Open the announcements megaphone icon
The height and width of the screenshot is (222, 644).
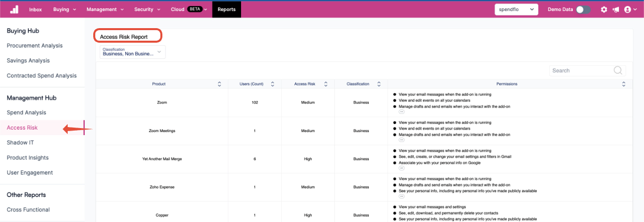tap(616, 10)
